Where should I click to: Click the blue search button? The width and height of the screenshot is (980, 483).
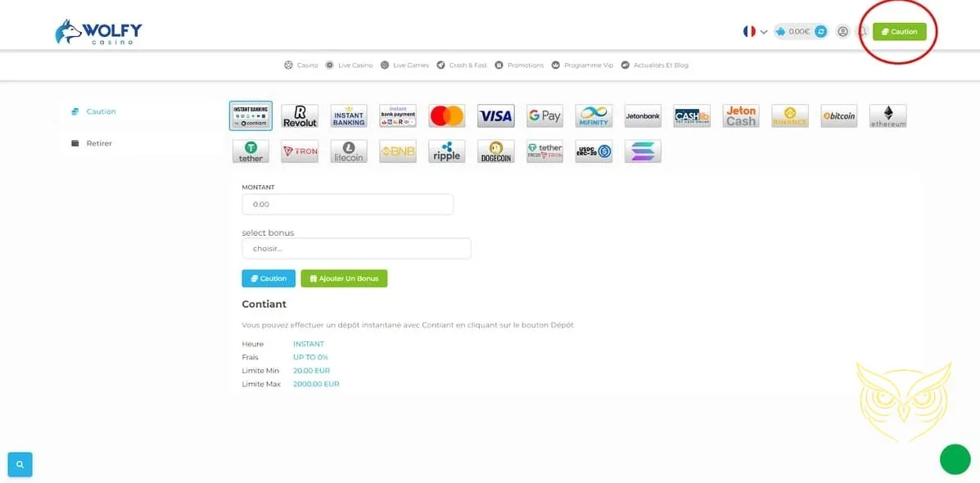20,464
